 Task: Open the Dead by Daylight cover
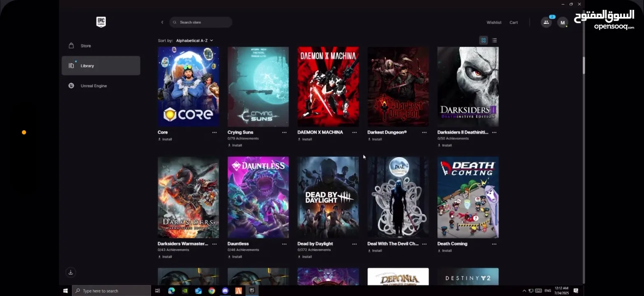(x=328, y=197)
